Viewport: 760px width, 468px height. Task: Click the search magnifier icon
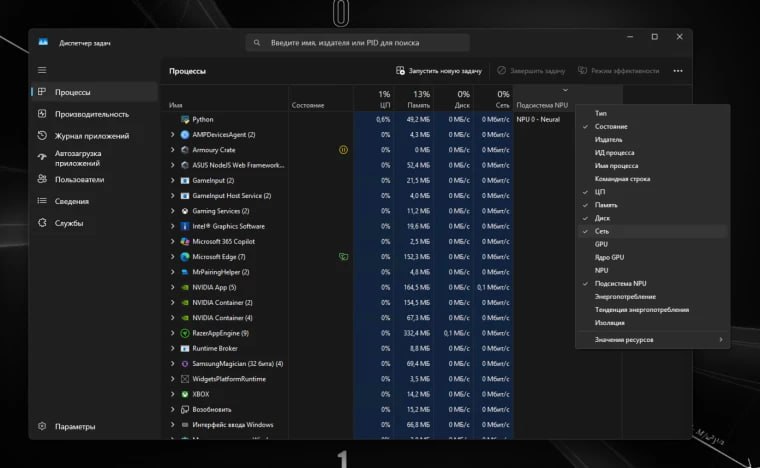257,43
